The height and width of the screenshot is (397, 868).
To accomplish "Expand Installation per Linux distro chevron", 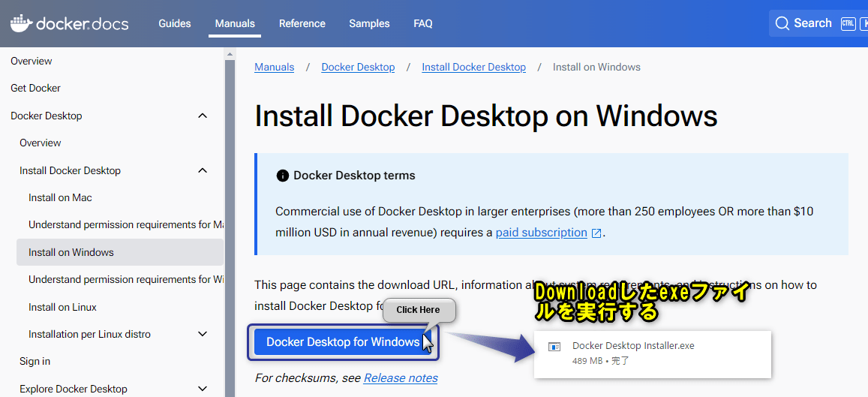I will tap(203, 334).
